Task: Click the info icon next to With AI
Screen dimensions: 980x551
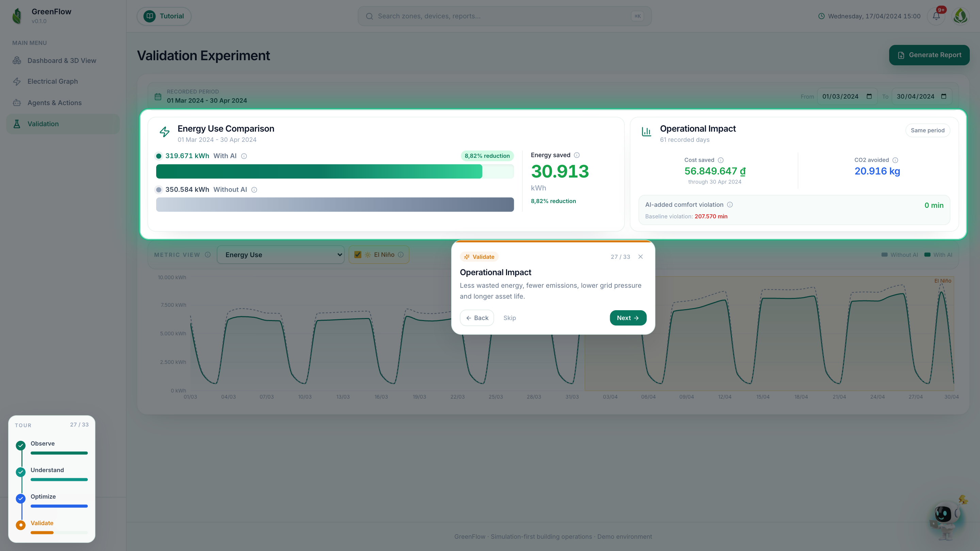Action: [x=244, y=156]
